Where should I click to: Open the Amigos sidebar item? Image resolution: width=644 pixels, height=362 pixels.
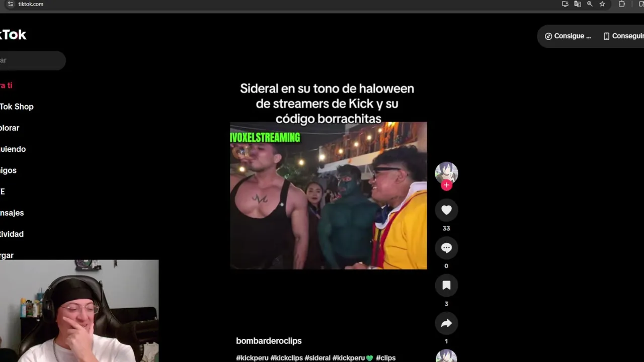pyautogui.click(x=9, y=170)
